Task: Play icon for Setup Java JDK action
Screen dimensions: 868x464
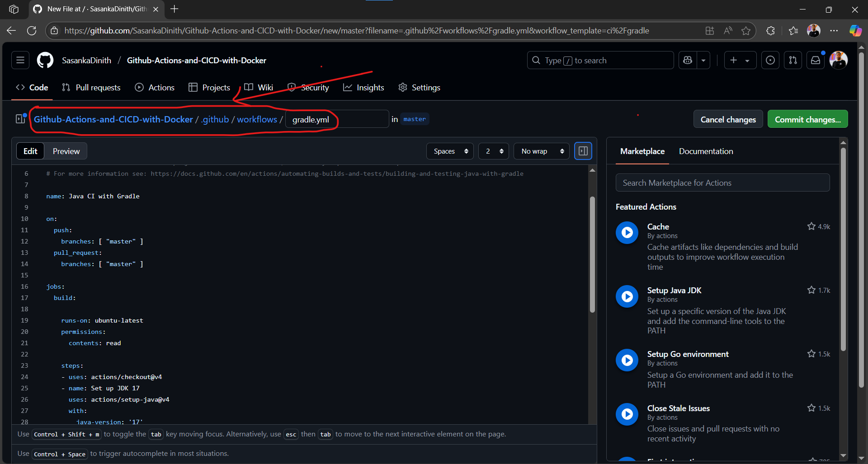Action: (627, 296)
